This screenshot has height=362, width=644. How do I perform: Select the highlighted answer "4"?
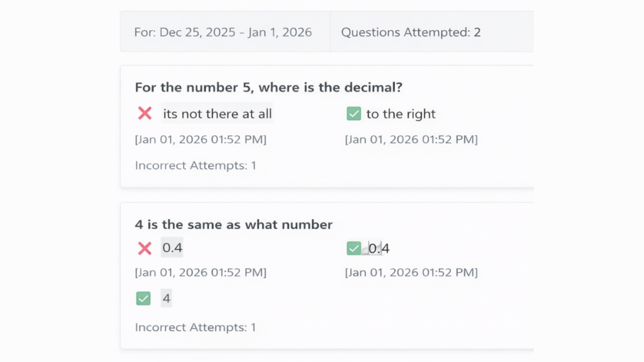(167, 299)
